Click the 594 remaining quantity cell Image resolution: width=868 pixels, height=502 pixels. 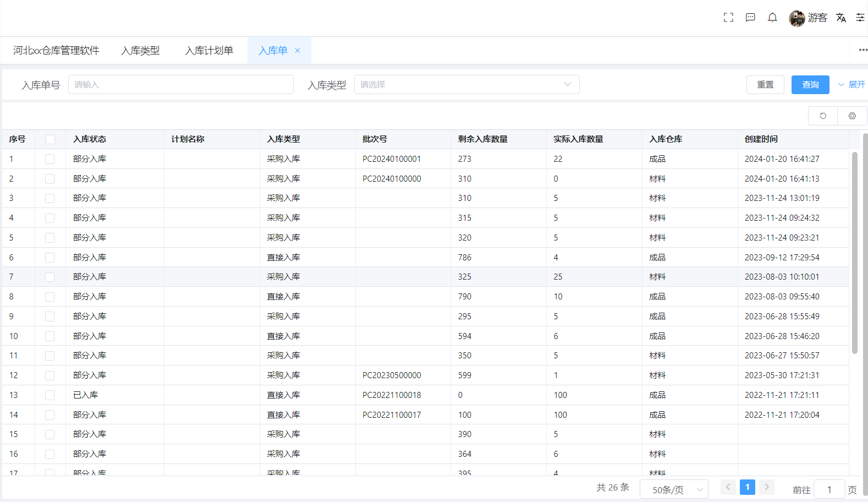point(465,336)
